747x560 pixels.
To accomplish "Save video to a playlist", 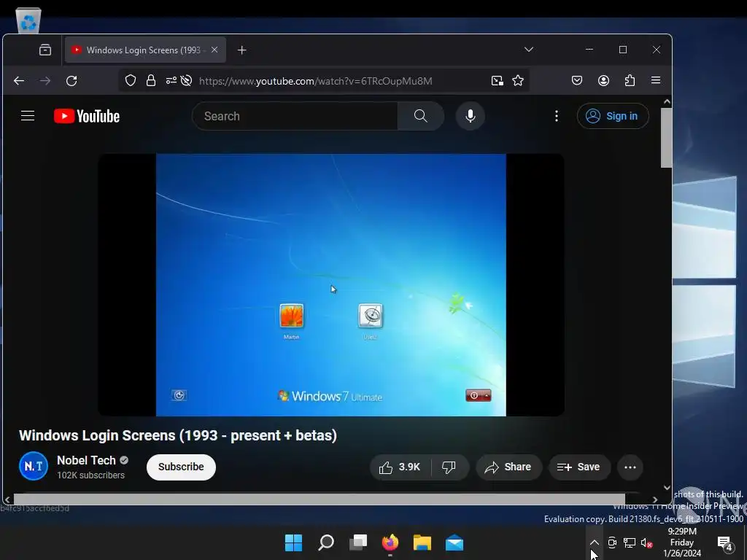I will point(578,467).
